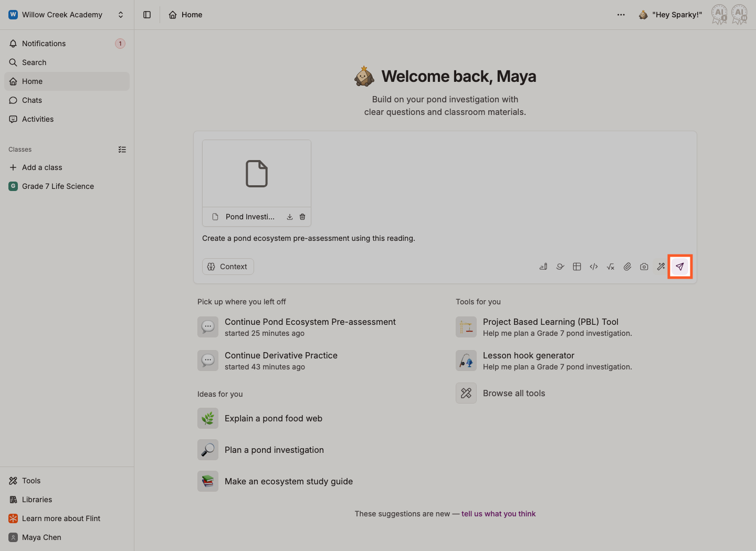
Task: Click the tell us what you think link
Action: click(x=499, y=514)
